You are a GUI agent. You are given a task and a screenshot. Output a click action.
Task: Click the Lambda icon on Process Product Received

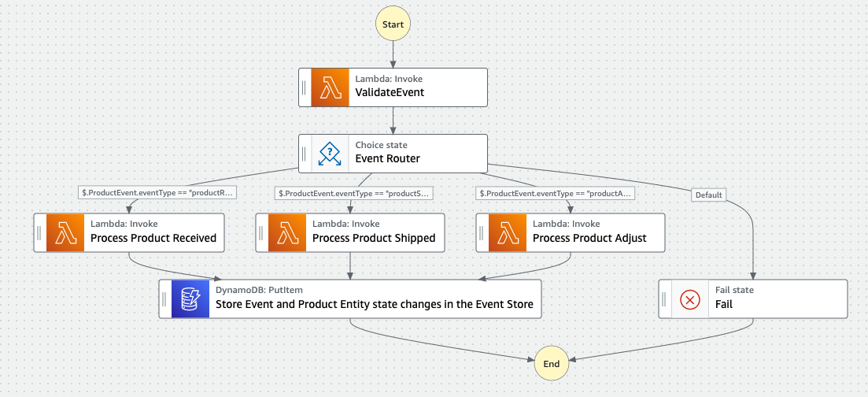click(x=65, y=233)
